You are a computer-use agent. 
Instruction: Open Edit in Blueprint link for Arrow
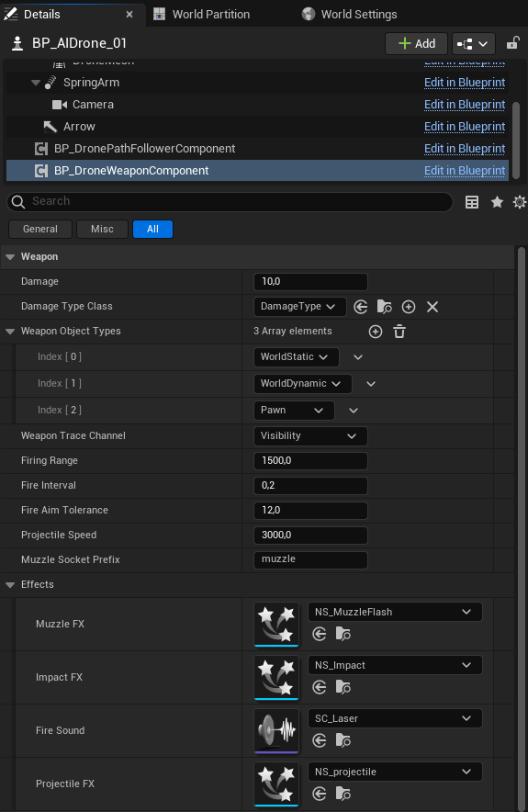[x=465, y=127]
